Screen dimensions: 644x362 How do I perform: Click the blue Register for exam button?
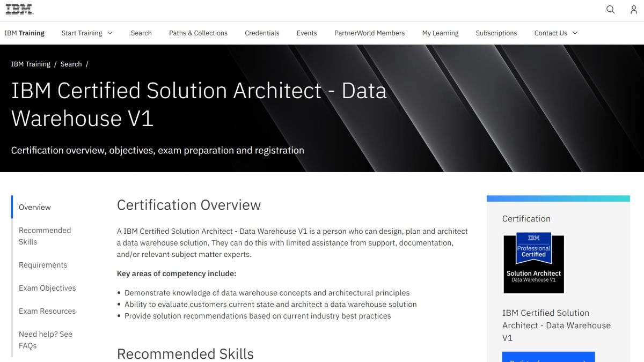(548, 357)
